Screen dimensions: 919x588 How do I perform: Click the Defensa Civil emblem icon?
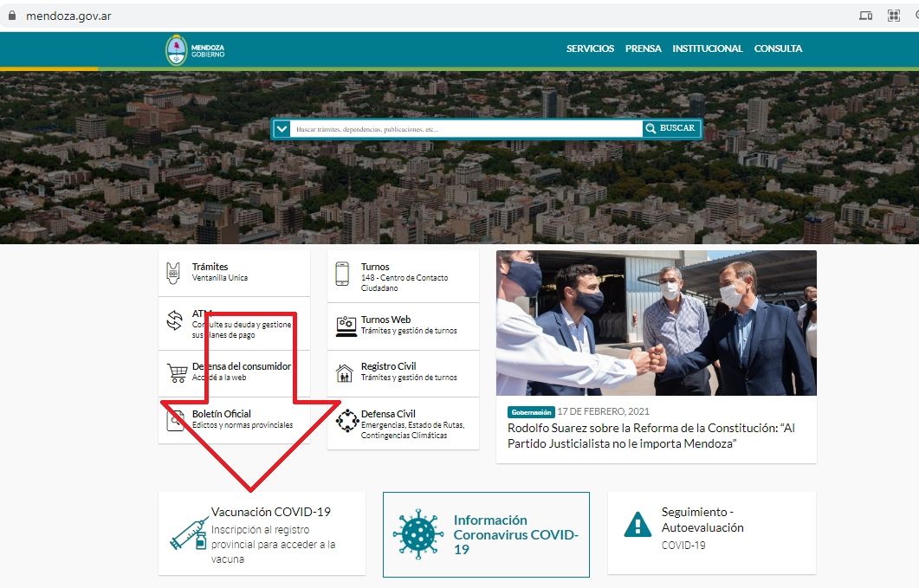point(346,421)
